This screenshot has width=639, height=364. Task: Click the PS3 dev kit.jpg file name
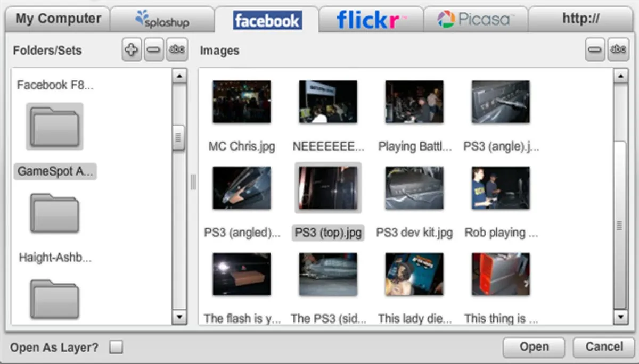414,233
